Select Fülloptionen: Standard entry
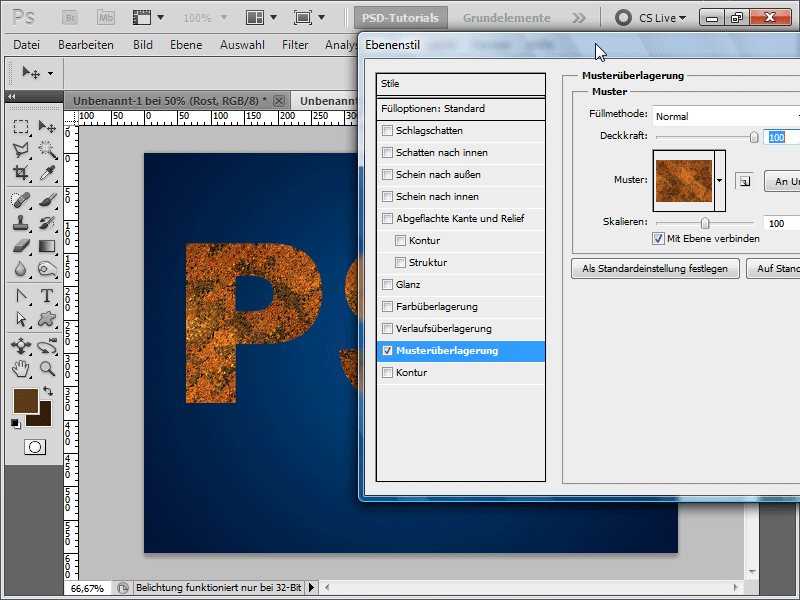 (x=461, y=109)
